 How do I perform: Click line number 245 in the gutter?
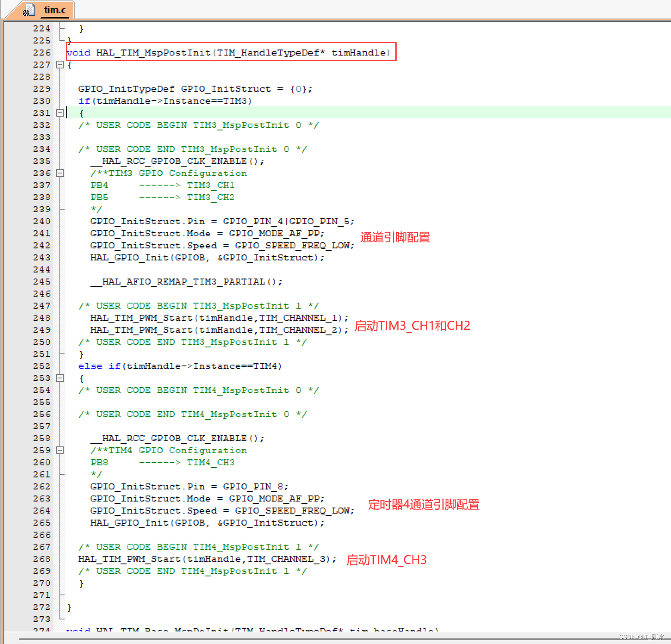point(42,282)
